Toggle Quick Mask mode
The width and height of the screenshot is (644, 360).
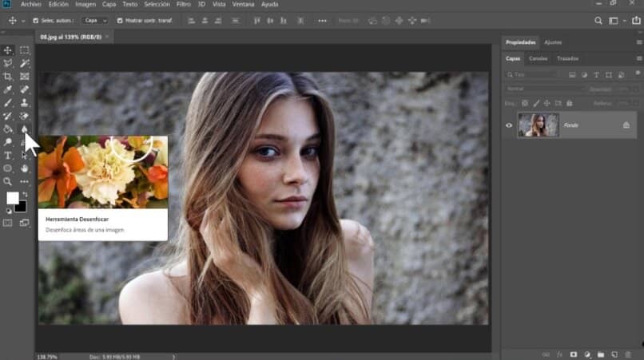[7, 223]
